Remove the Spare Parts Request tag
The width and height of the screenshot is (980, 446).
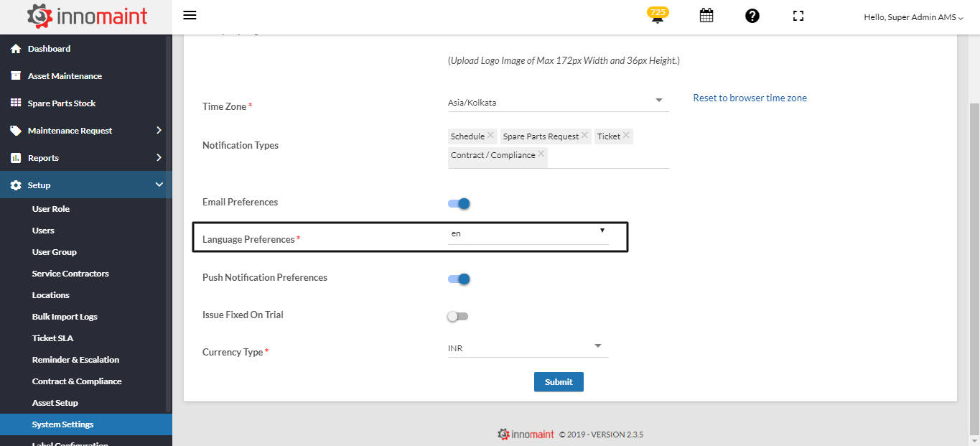585,136
